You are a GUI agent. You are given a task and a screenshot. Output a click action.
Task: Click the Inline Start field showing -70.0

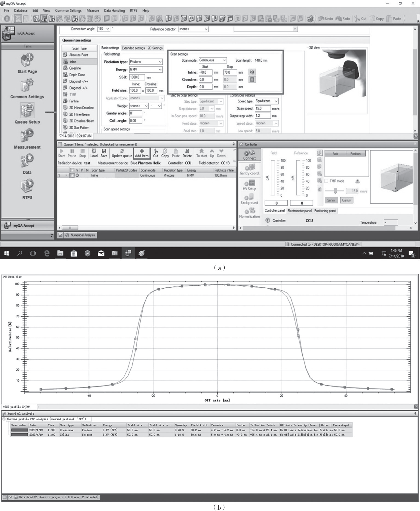pos(205,73)
